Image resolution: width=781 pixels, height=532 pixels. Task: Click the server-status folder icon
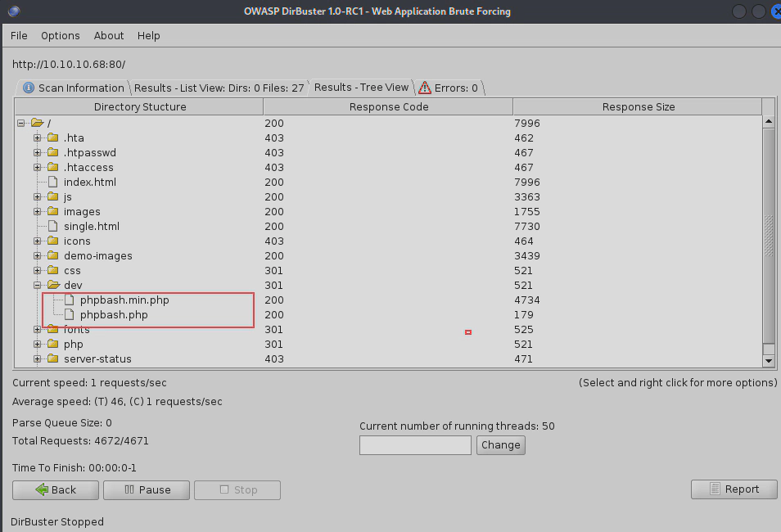point(53,359)
